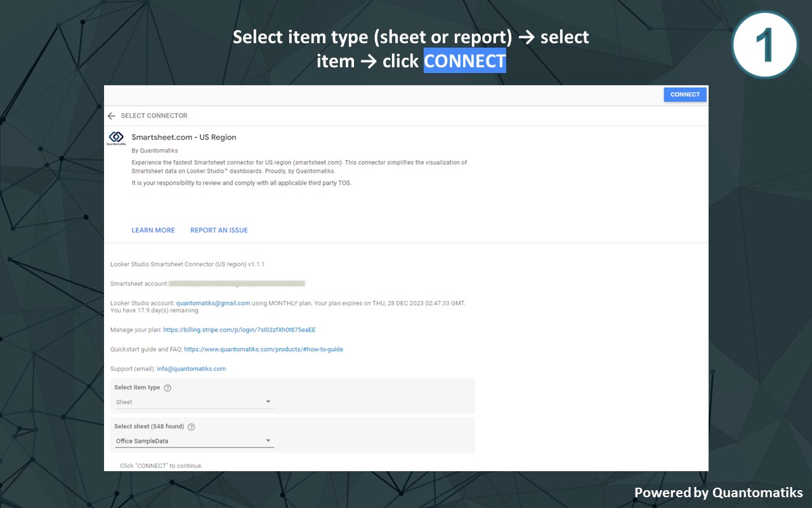Image resolution: width=812 pixels, height=508 pixels.
Task: Click the blue CONNECT button
Action: (x=684, y=95)
